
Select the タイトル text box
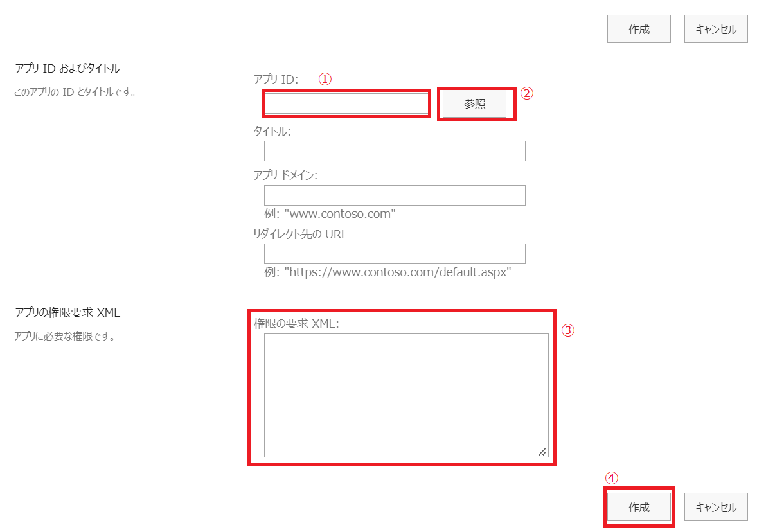point(395,151)
